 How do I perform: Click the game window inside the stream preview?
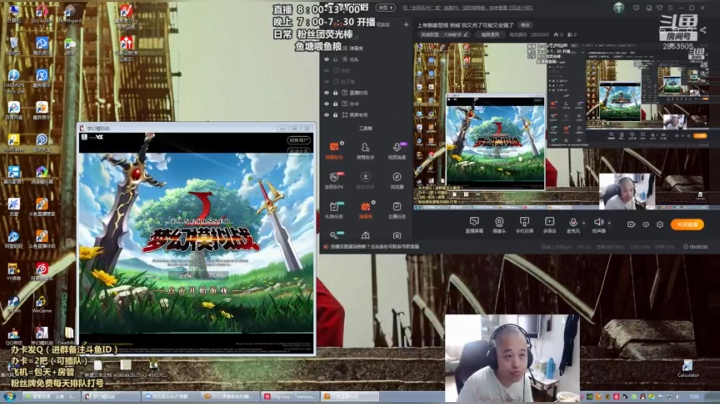[x=495, y=142]
